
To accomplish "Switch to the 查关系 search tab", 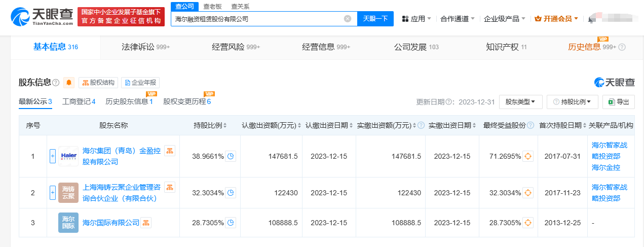I will 240,7.
